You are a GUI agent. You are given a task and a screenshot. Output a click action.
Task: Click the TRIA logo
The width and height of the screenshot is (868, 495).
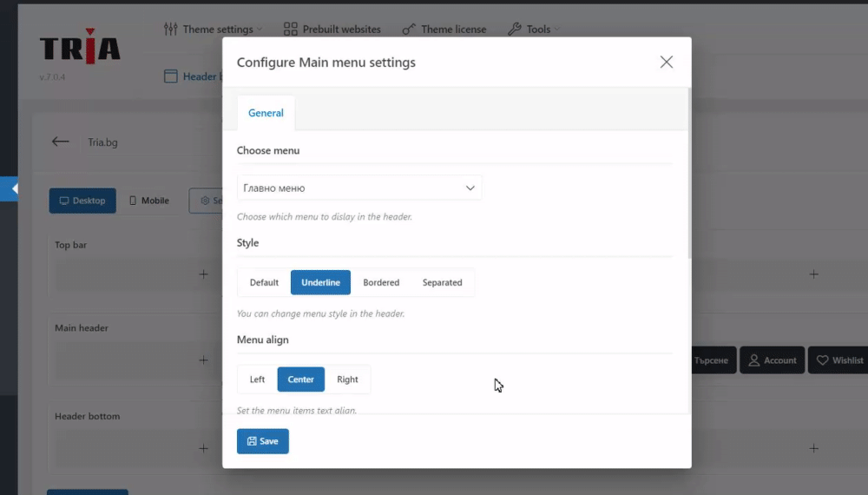tap(80, 48)
